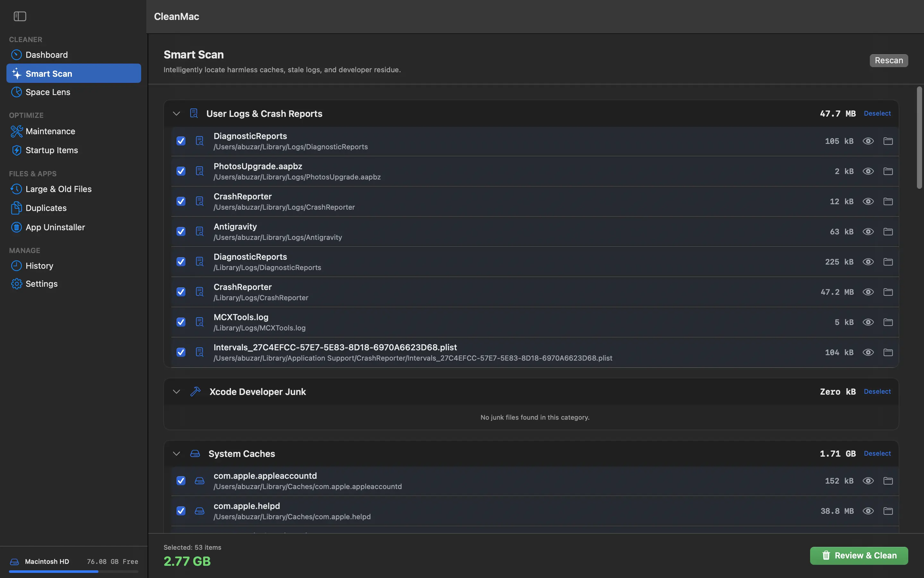924x578 pixels.
Task: Click the Macintosh HD disk icon
Action: [x=14, y=562]
